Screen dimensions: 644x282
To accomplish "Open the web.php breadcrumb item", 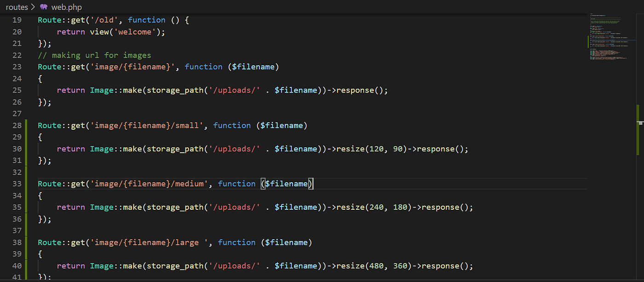I will 66,7.
